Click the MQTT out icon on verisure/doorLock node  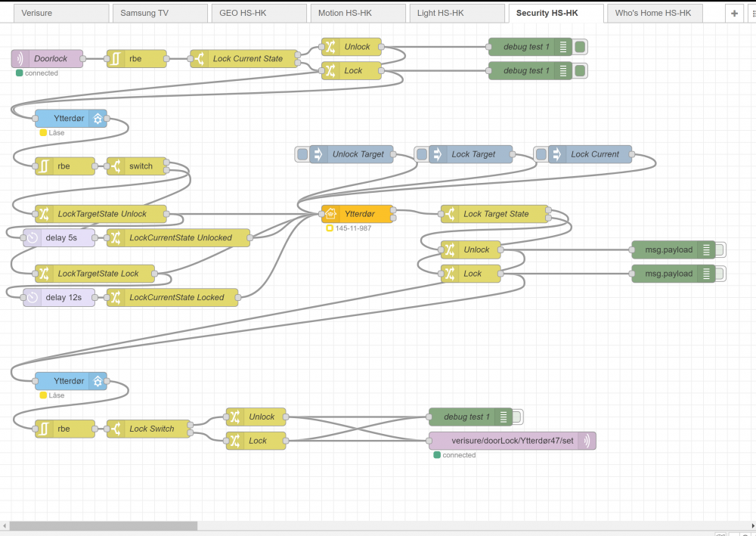tap(587, 441)
